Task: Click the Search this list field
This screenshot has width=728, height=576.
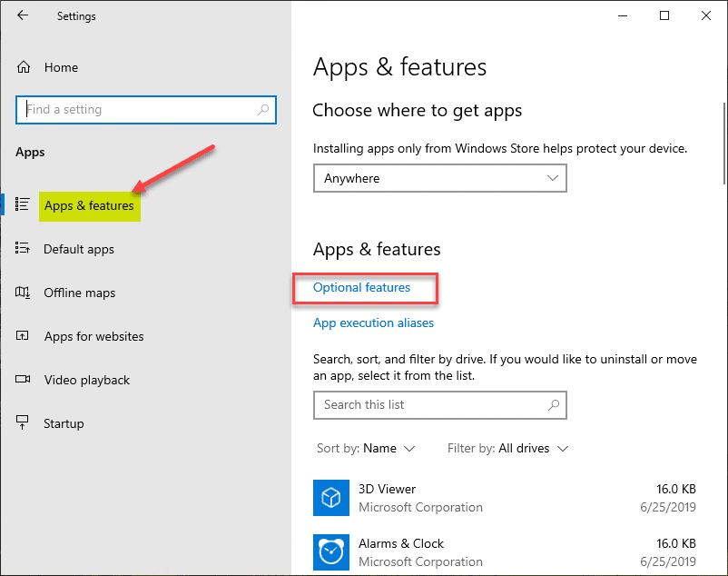Action: (439, 405)
